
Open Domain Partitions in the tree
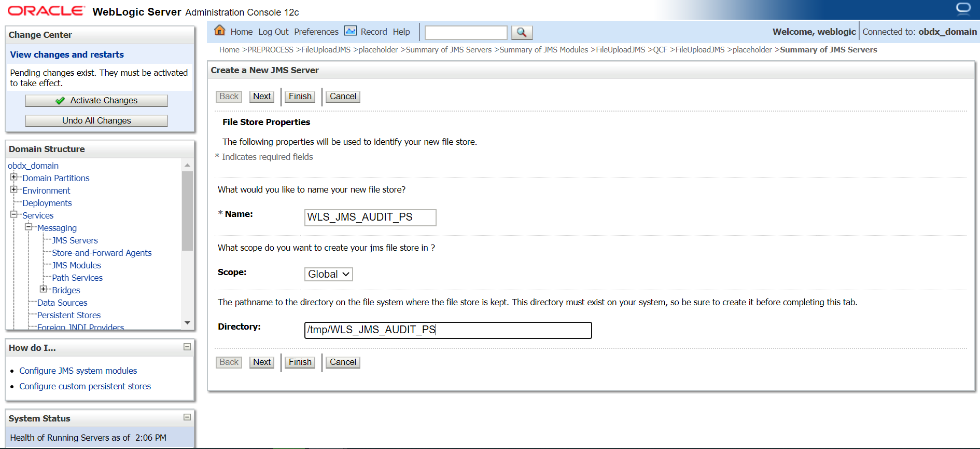click(56, 178)
